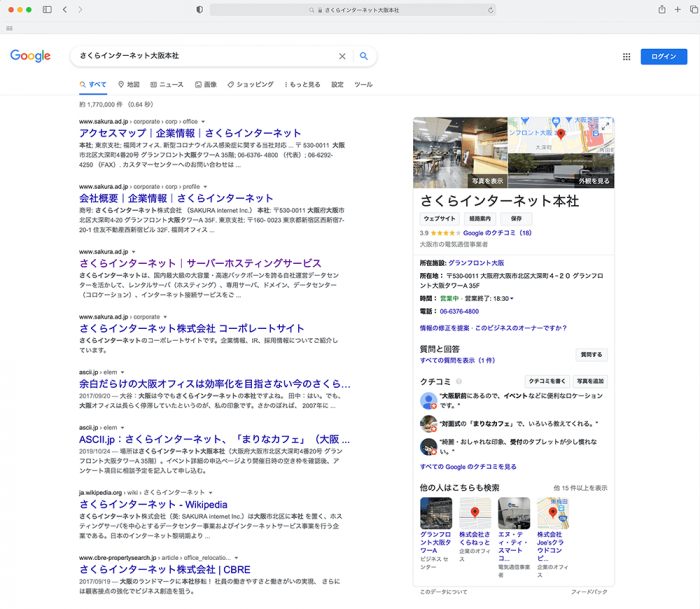Click the 保存 button
The width and height of the screenshot is (700, 609).
tap(516, 219)
